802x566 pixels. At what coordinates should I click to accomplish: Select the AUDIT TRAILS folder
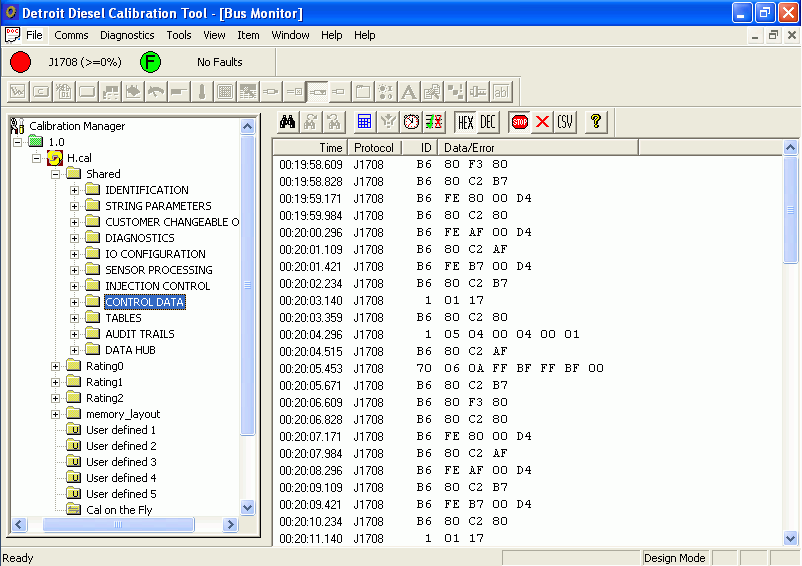click(140, 334)
